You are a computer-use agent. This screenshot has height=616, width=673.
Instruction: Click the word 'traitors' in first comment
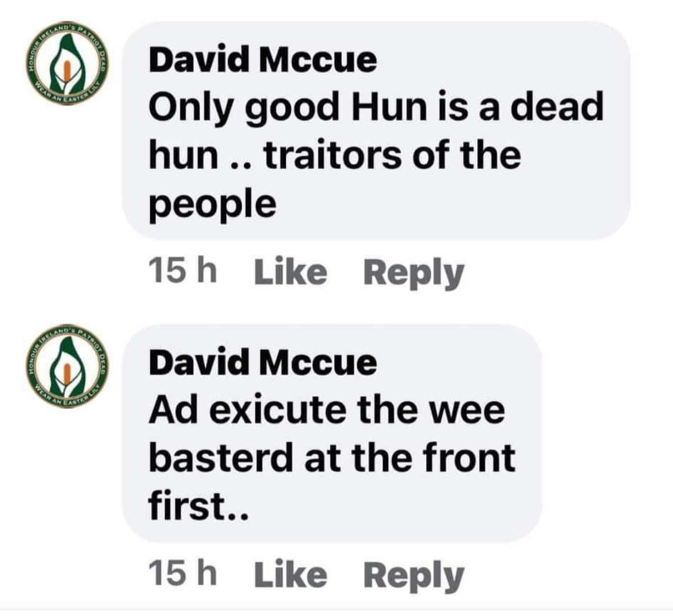pos(333,155)
